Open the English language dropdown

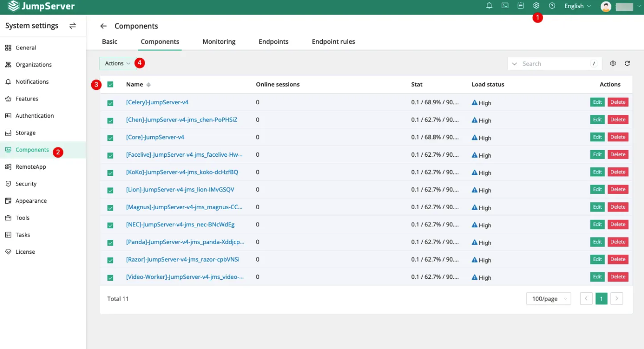[577, 6]
